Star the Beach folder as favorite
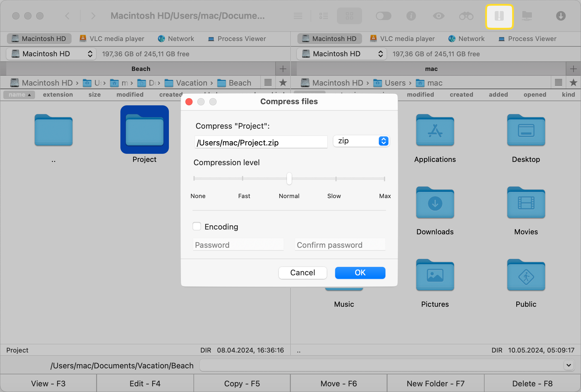This screenshot has width=581, height=392. [283, 83]
